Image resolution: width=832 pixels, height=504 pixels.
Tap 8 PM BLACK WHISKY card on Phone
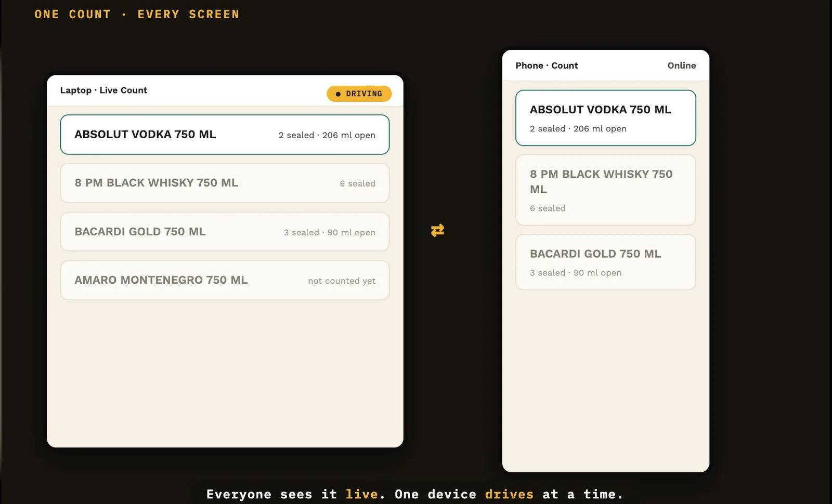(x=605, y=190)
